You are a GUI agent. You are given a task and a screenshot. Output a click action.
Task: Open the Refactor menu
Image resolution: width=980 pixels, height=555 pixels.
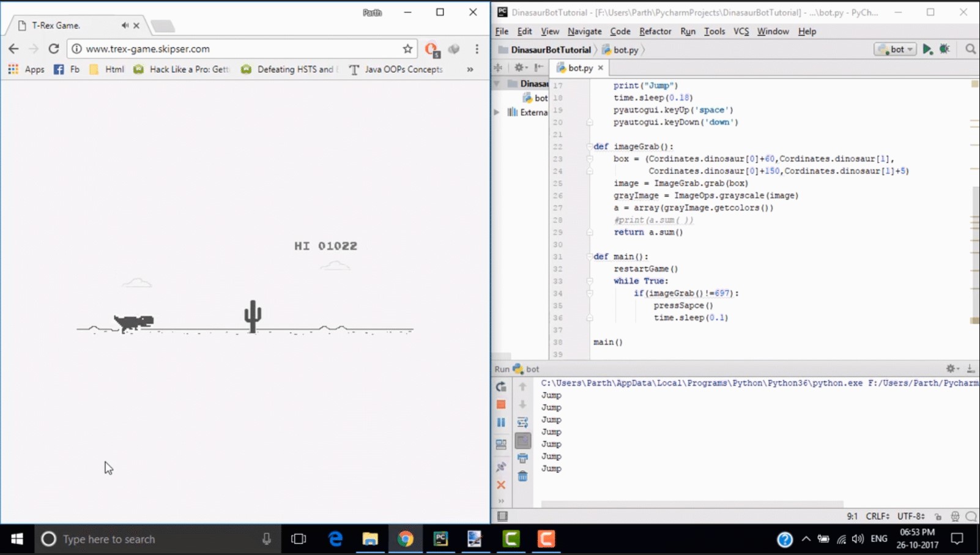click(655, 31)
